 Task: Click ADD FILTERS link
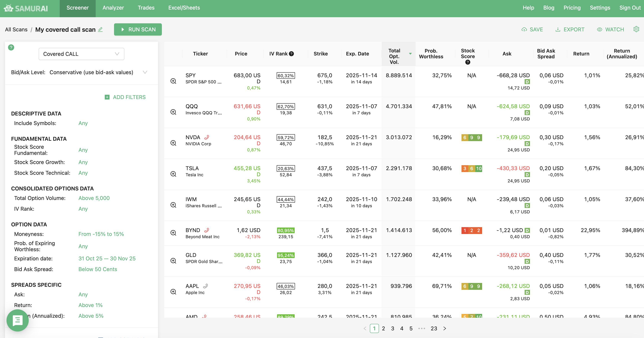125,97
